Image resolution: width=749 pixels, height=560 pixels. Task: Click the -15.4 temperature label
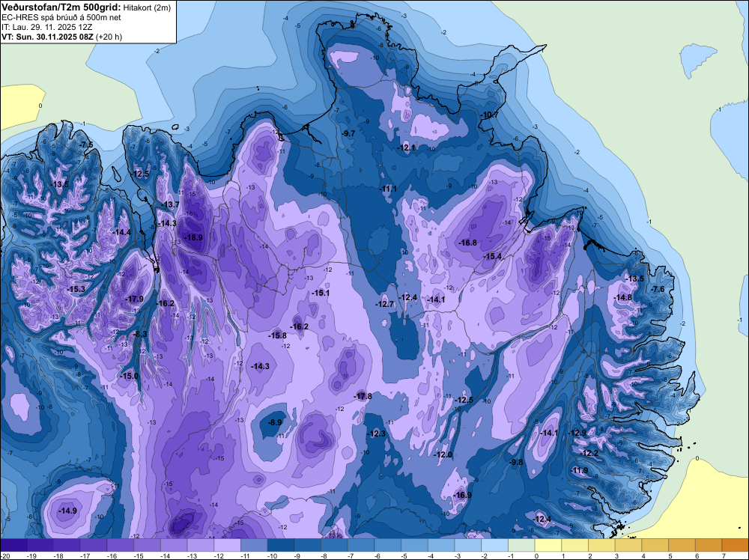(x=493, y=256)
